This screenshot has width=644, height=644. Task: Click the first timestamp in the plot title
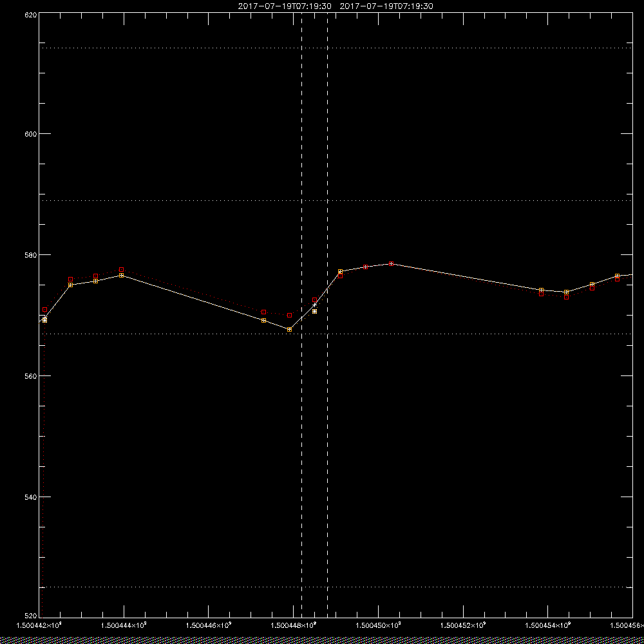click(x=285, y=6)
